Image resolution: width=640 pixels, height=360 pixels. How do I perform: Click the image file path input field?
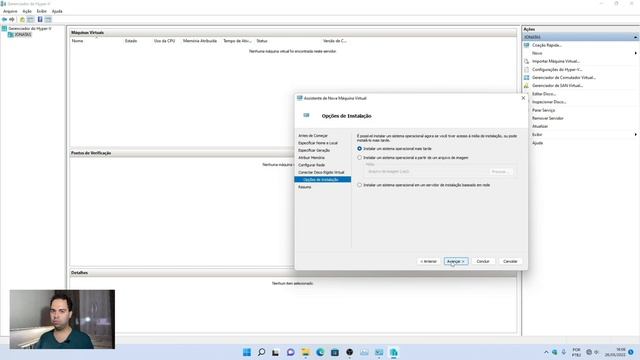pyautogui.click(x=426, y=172)
